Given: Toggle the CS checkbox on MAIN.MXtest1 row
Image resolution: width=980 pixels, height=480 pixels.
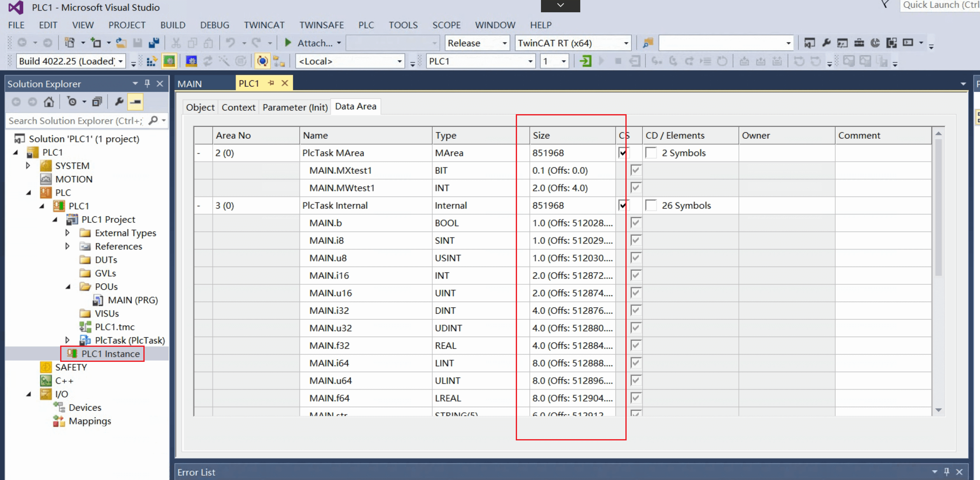Looking at the screenshot, I should pos(635,170).
